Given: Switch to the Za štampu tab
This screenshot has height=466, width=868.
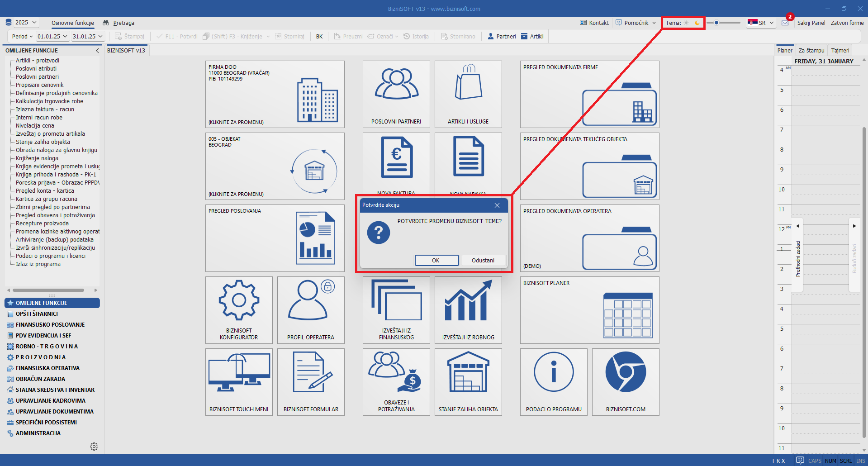Looking at the screenshot, I should [811, 50].
